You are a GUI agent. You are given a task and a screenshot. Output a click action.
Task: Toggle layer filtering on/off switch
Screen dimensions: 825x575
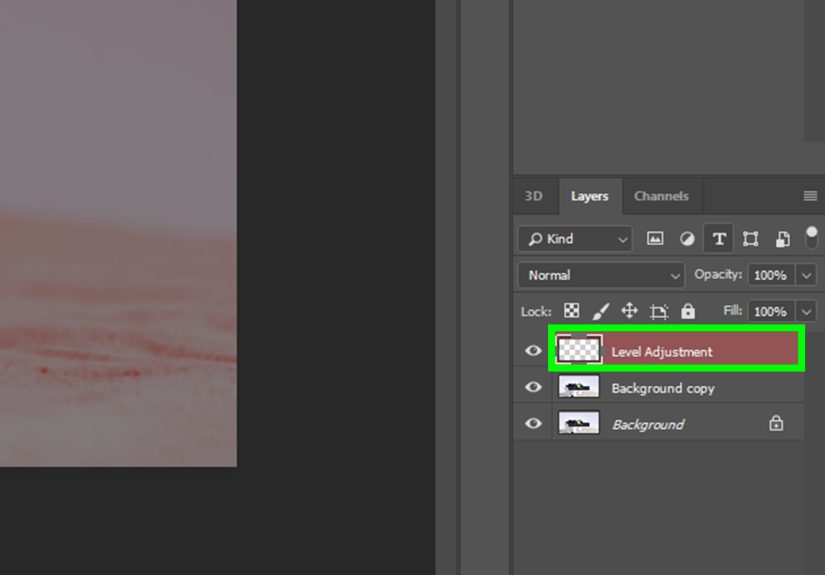(x=811, y=238)
